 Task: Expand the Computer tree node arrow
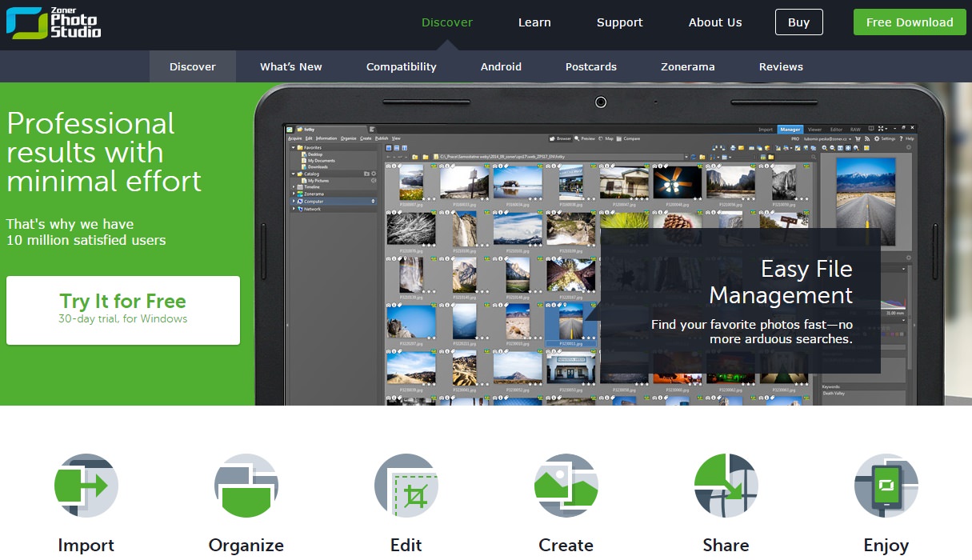(294, 202)
